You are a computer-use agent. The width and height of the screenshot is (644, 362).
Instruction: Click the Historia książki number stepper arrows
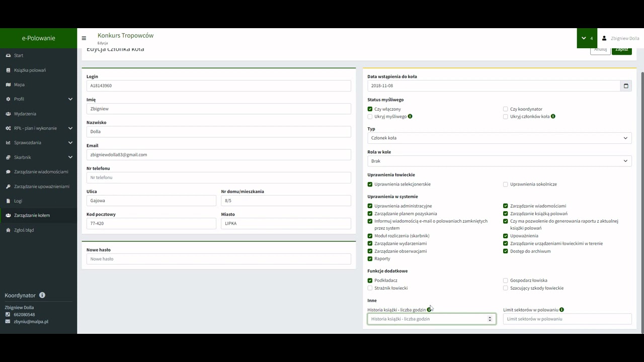490,319
